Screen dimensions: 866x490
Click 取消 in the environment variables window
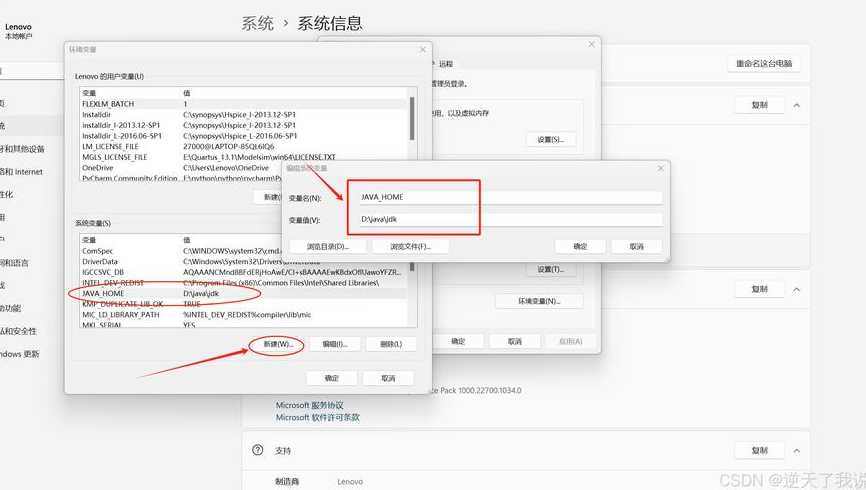coord(388,378)
